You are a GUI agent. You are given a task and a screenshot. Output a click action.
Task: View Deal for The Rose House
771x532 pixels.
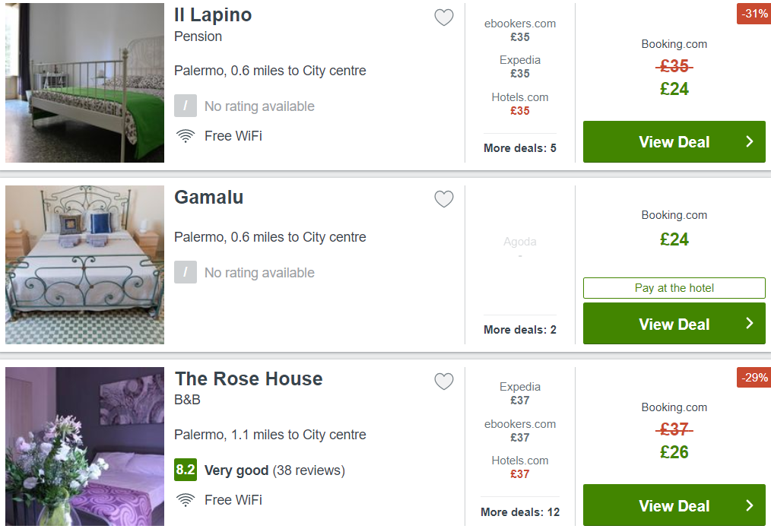coord(674,506)
